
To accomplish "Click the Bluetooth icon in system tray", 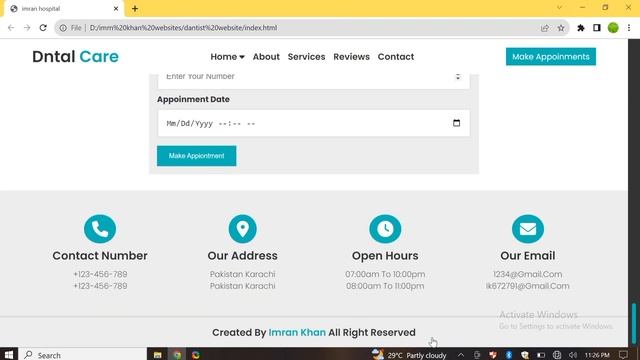I will click(x=509, y=355).
